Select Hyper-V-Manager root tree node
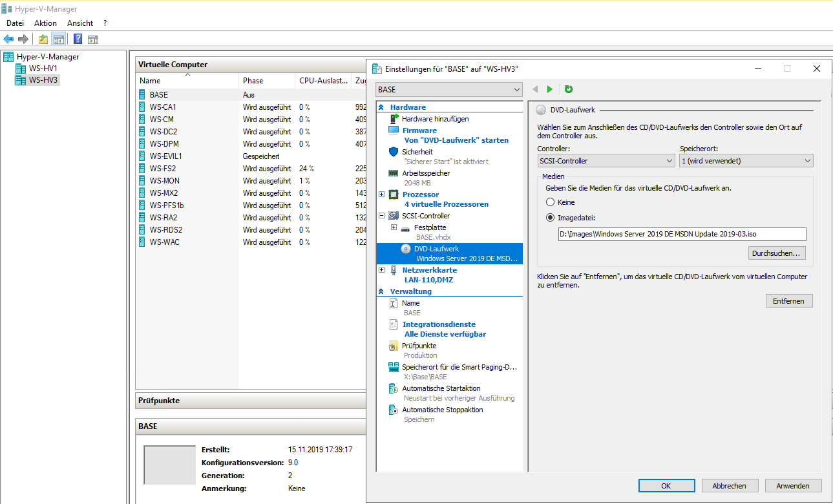The height and width of the screenshot is (504, 833). click(x=41, y=57)
